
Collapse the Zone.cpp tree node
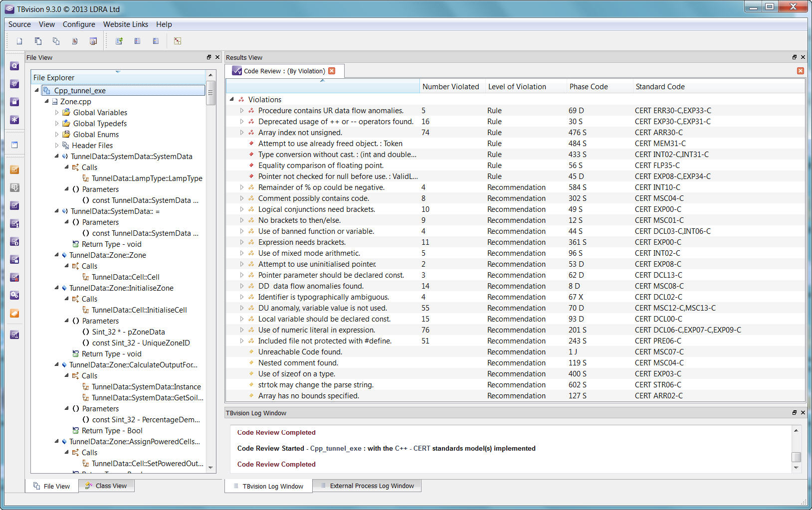[47, 101]
